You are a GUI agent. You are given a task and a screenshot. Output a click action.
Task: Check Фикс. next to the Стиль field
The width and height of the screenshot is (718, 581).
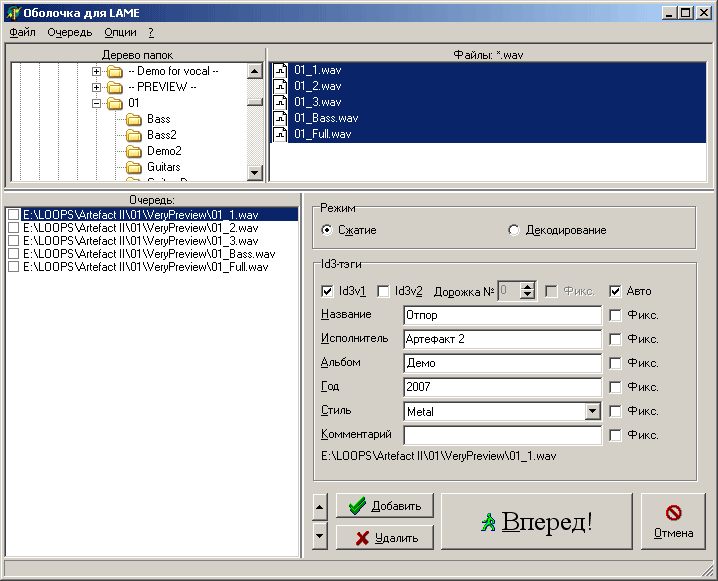[x=615, y=411]
